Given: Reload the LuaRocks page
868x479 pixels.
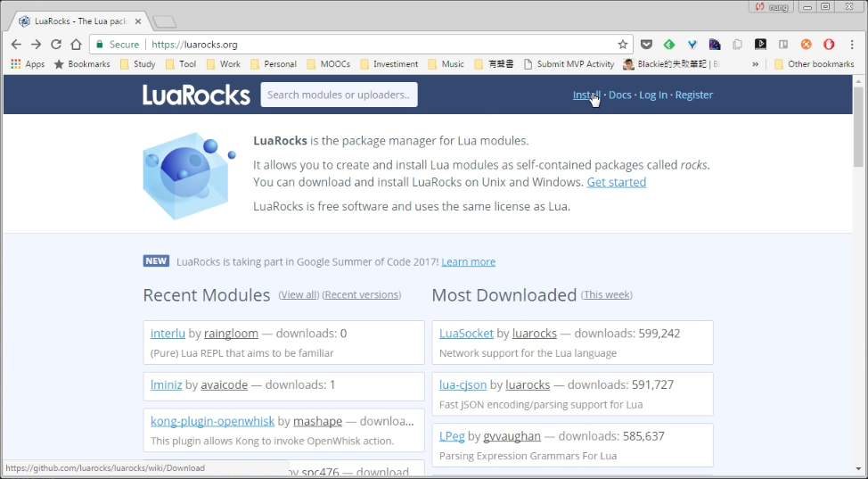Looking at the screenshot, I should [56, 45].
